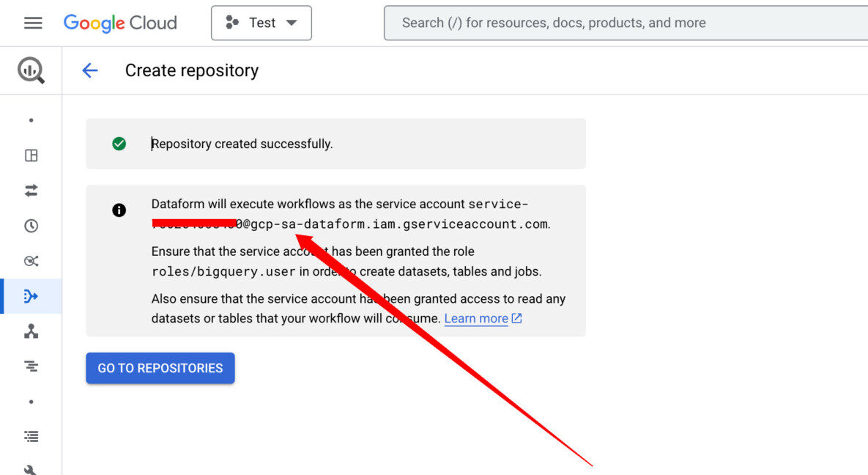
Task: Open the wrench icon in sidebar
Action: [x=31, y=469]
